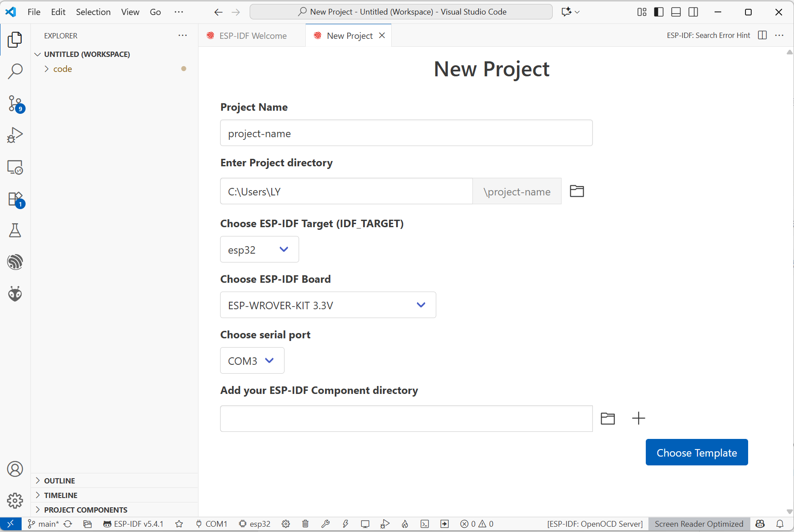
Task: Click the Choose Template button
Action: click(x=697, y=452)
